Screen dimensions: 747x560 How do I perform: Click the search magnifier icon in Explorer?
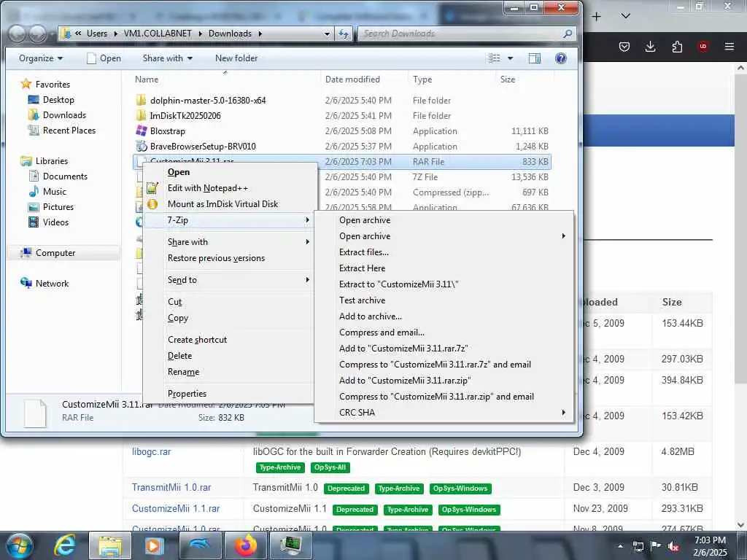(x=567, y=34)
